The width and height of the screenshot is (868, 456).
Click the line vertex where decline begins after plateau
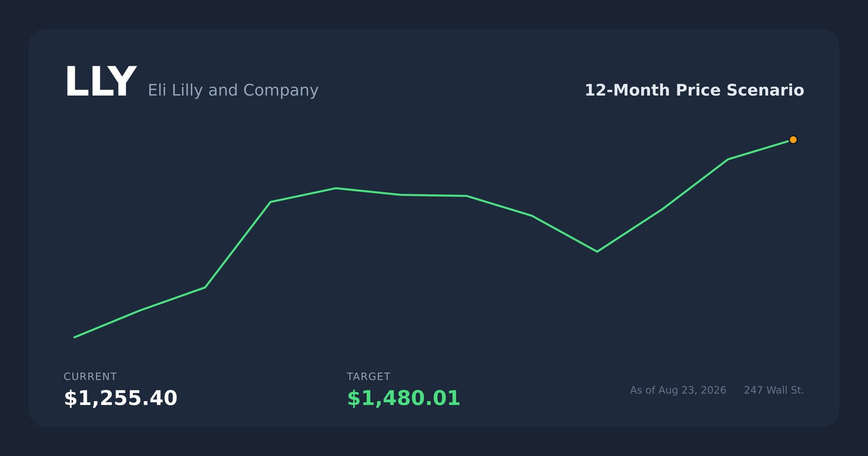(467, 195)
